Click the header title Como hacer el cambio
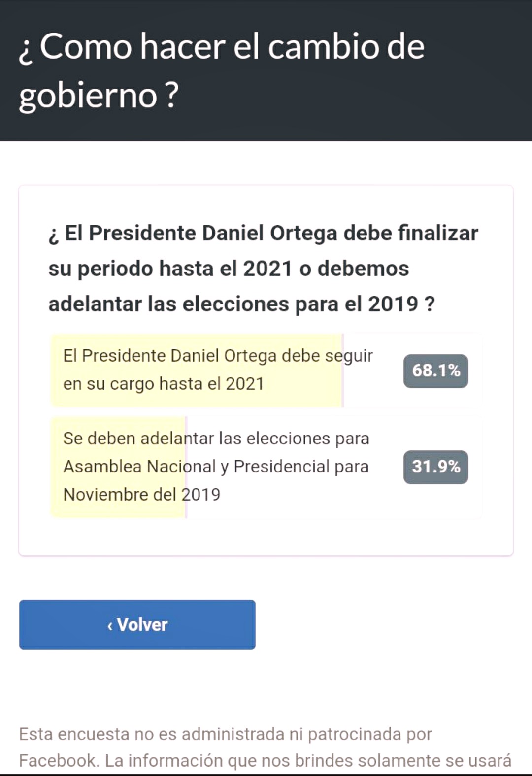 221,70
